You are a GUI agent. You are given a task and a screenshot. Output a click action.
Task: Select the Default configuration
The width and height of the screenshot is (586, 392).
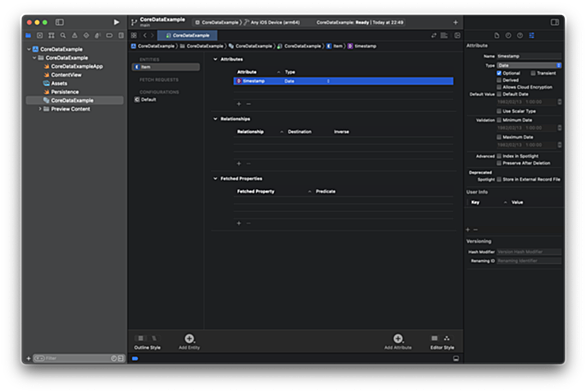[x=145, y=100]
